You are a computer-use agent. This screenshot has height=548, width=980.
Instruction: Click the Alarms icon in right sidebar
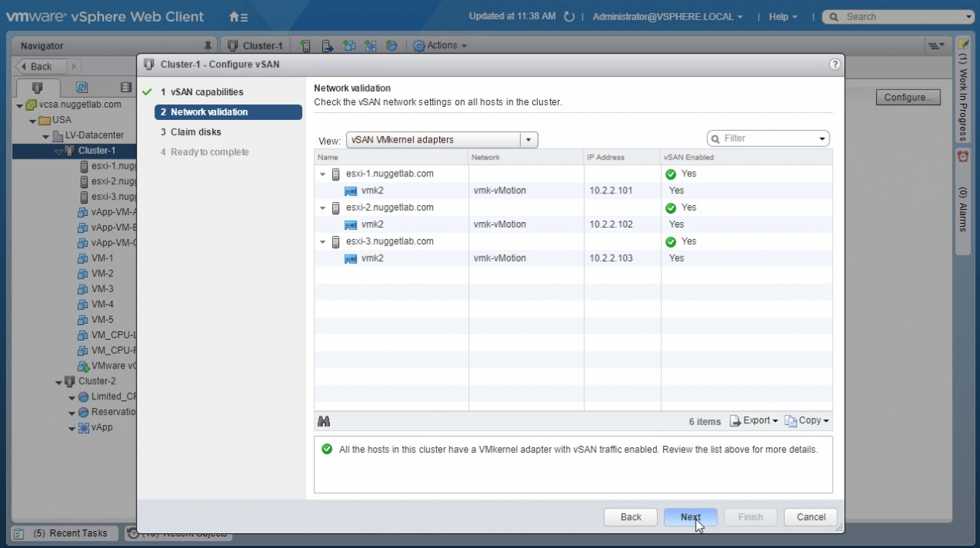(x=963, y=156)
